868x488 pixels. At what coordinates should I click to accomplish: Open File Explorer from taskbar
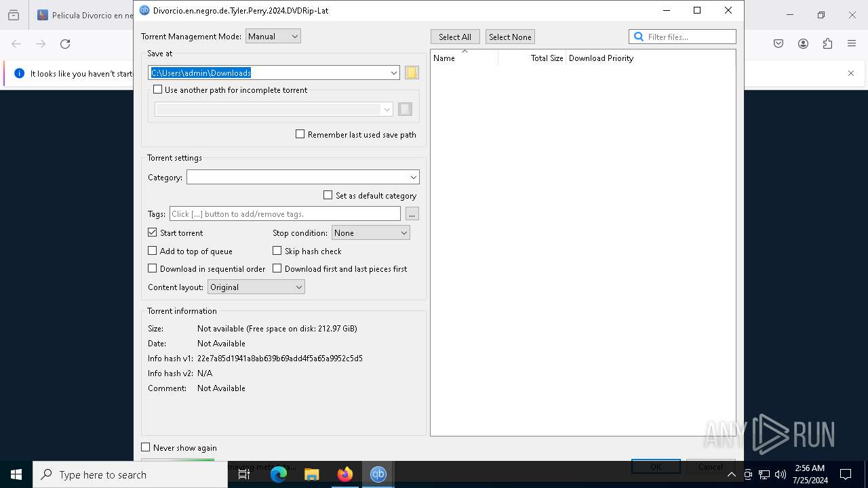[x=312, y=474]
